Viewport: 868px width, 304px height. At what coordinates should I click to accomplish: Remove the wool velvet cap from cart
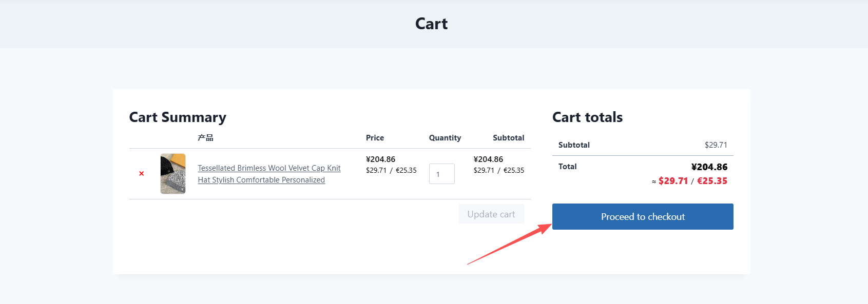coord(142,174)
